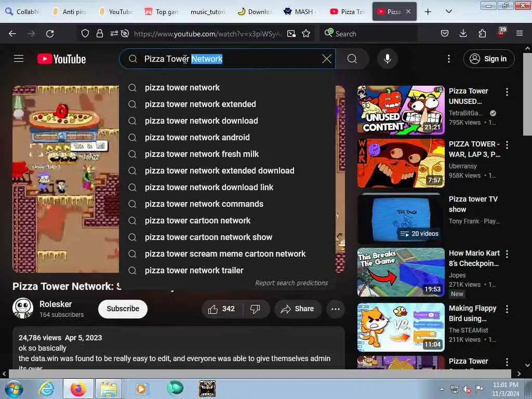Image resolution: width=532 pixels, height=399 pixels.
Task: Select suggestion 'pizza tower cartoon network show'
Action: 227,237
